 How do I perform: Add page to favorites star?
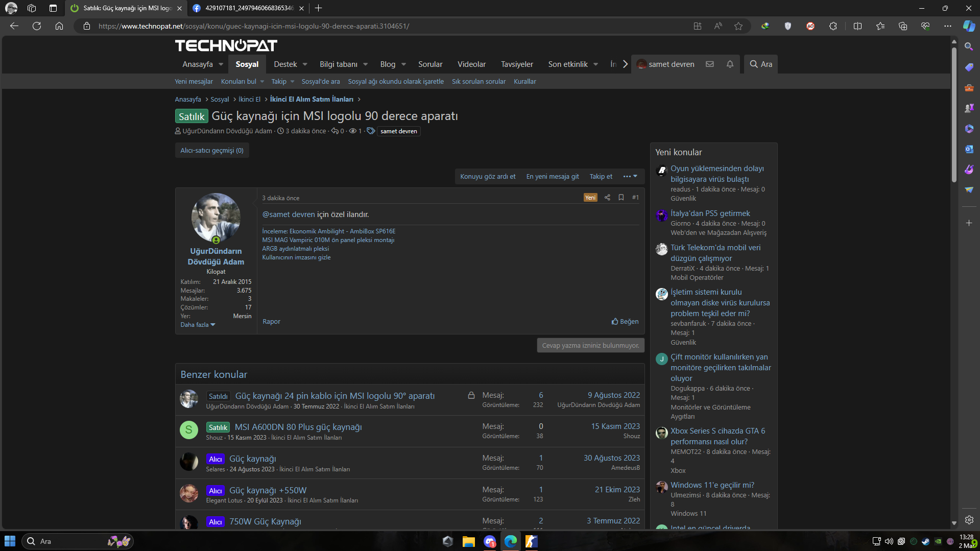tap(738, 26)
